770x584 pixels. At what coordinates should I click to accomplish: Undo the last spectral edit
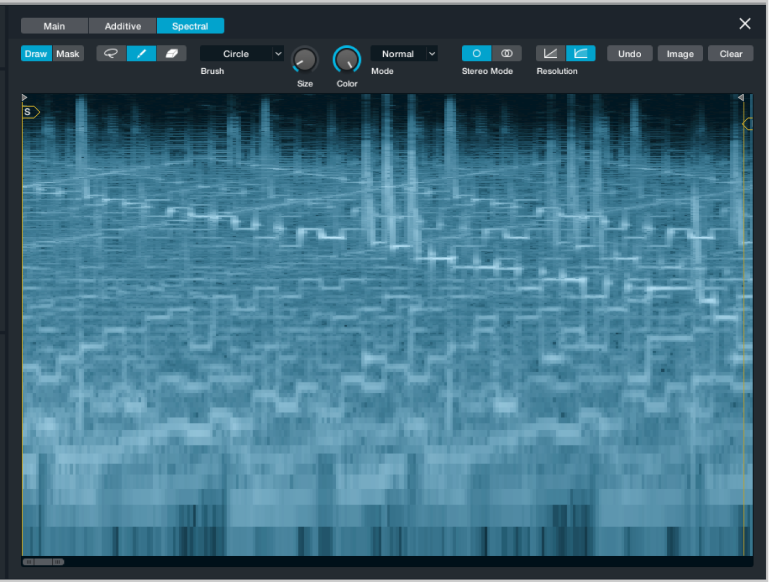point(630,54)
